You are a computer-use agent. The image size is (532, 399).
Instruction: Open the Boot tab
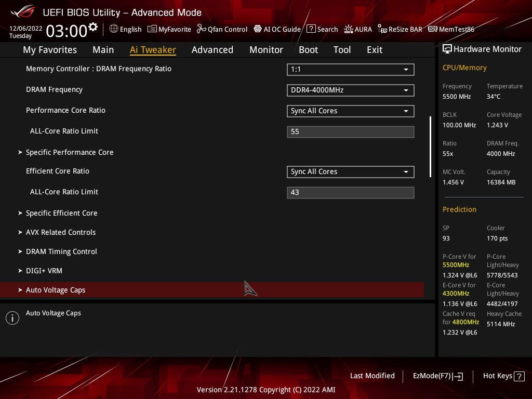[309, 50]
